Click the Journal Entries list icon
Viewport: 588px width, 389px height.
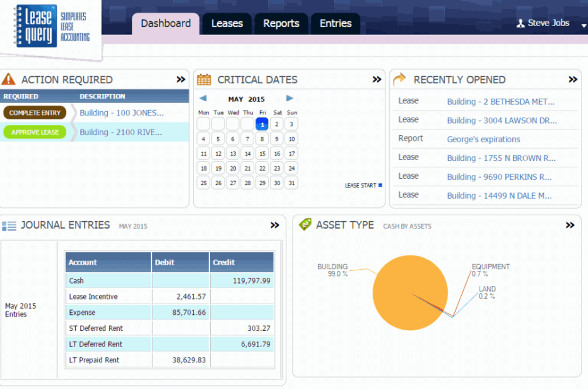point(9,225)
